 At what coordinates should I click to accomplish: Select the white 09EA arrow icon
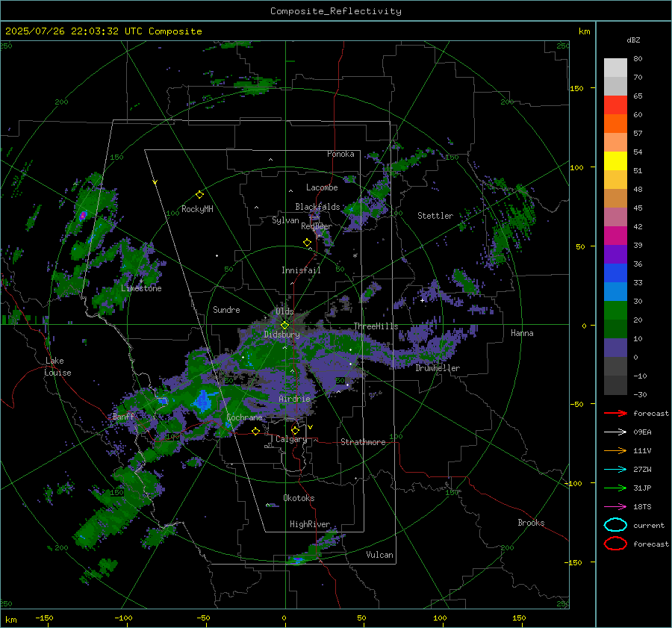click(x=615, y=432)
